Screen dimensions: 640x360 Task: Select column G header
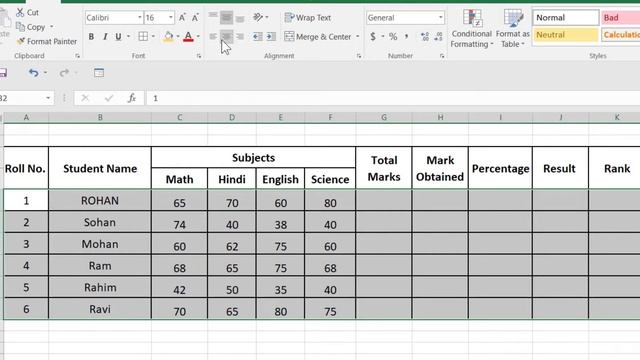pyautogui.click(x=384, y=118)
